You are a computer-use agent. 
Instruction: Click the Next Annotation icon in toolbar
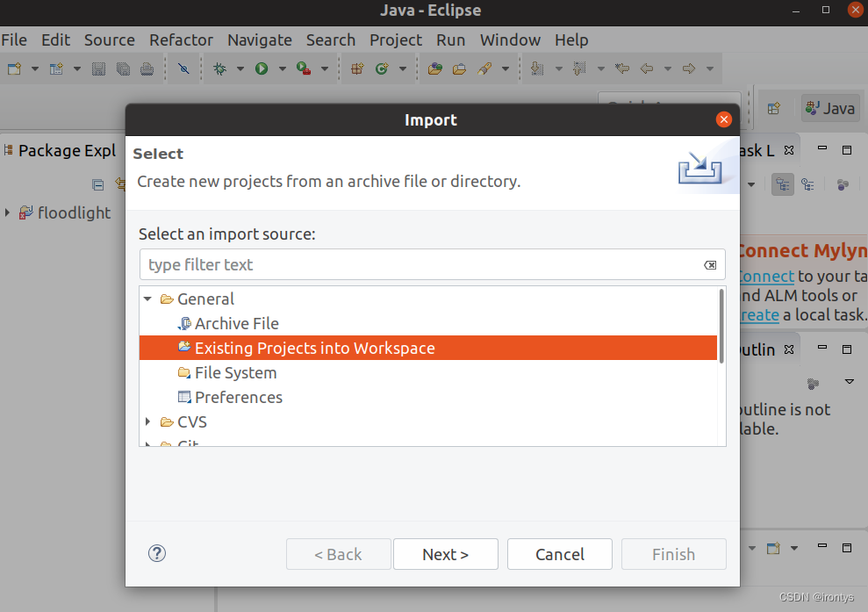click(x=537, y=68)
